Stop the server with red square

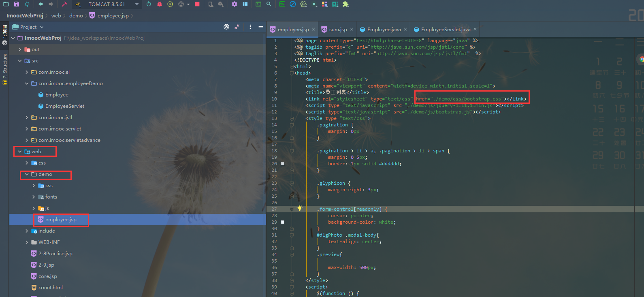click(x=197, y=4)
